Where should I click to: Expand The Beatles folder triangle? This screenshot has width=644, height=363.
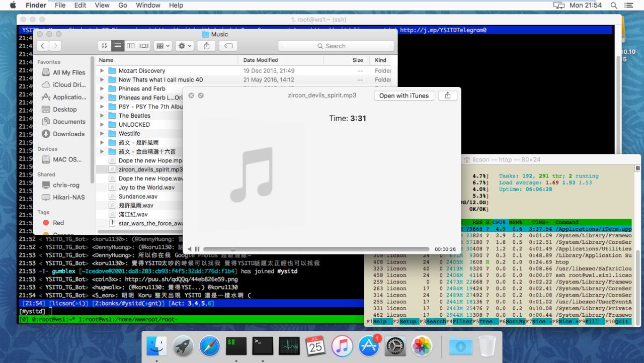[x=102, y=116]
